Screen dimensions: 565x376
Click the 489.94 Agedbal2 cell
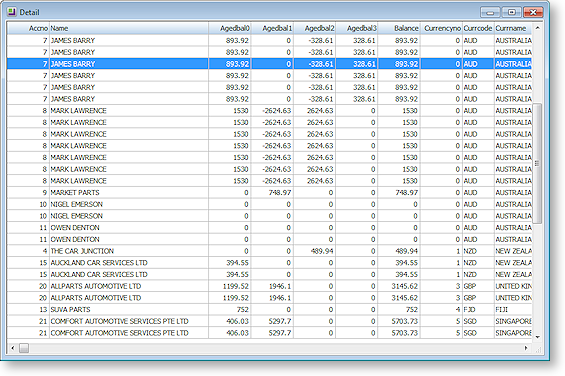pyautogui.click(x=314, y=251)
